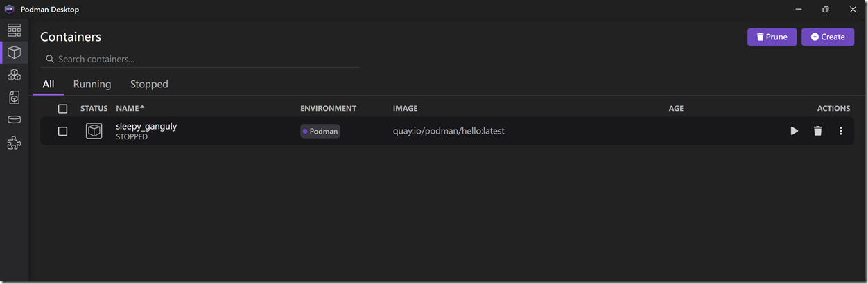Screen dimensions: 868x284
Task: Click the Create button
Action: [x=828, y=37]
